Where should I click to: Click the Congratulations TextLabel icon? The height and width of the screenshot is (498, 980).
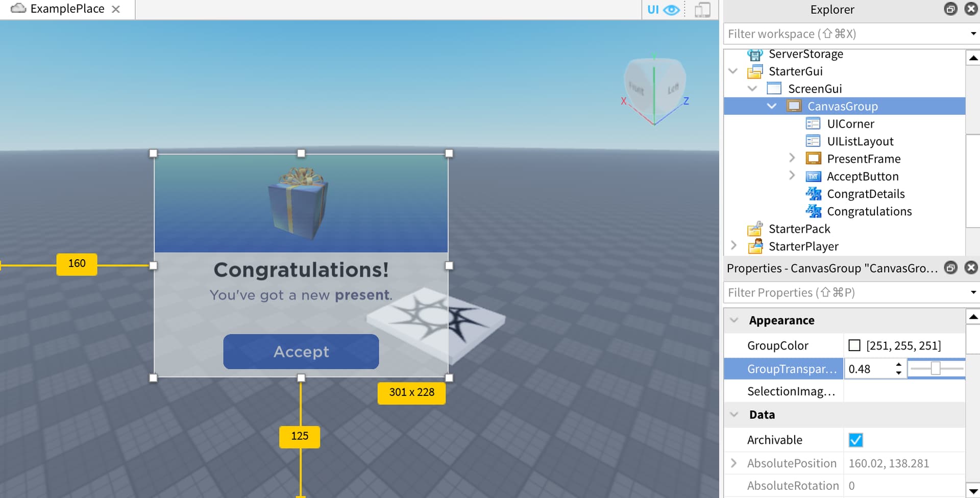[814, 211]
